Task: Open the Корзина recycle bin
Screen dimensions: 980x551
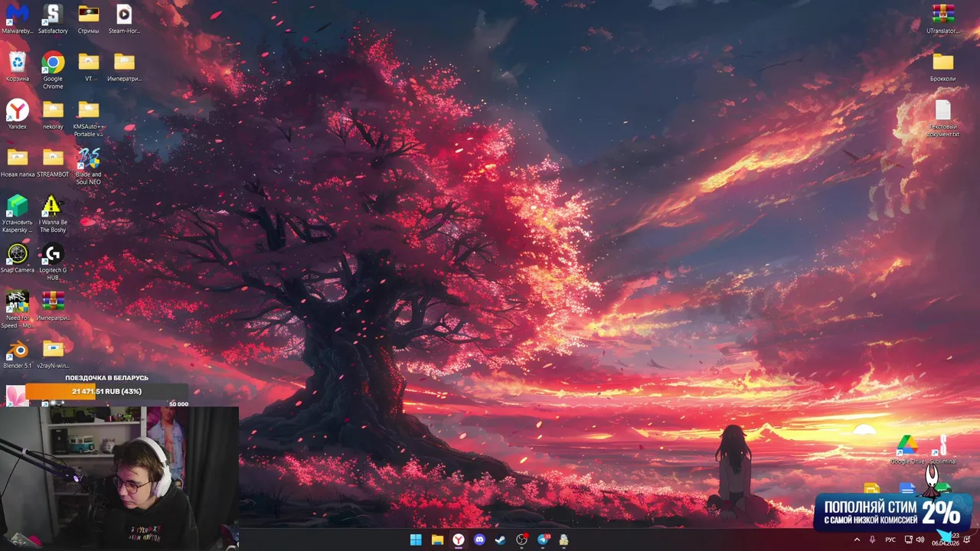Action: click(x=17, y=67)
